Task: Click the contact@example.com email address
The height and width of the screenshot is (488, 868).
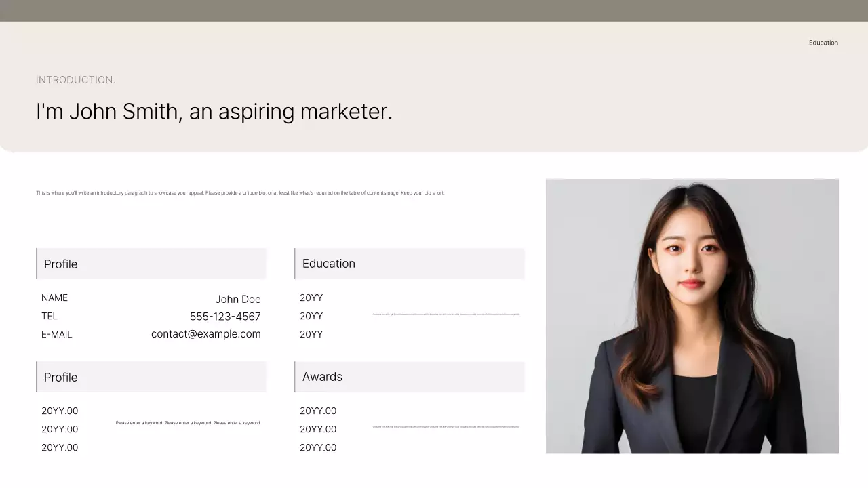Action: (205, 333)
